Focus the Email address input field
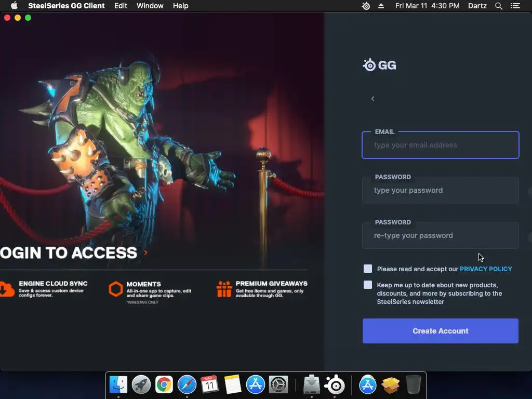 tap(441, 145)
